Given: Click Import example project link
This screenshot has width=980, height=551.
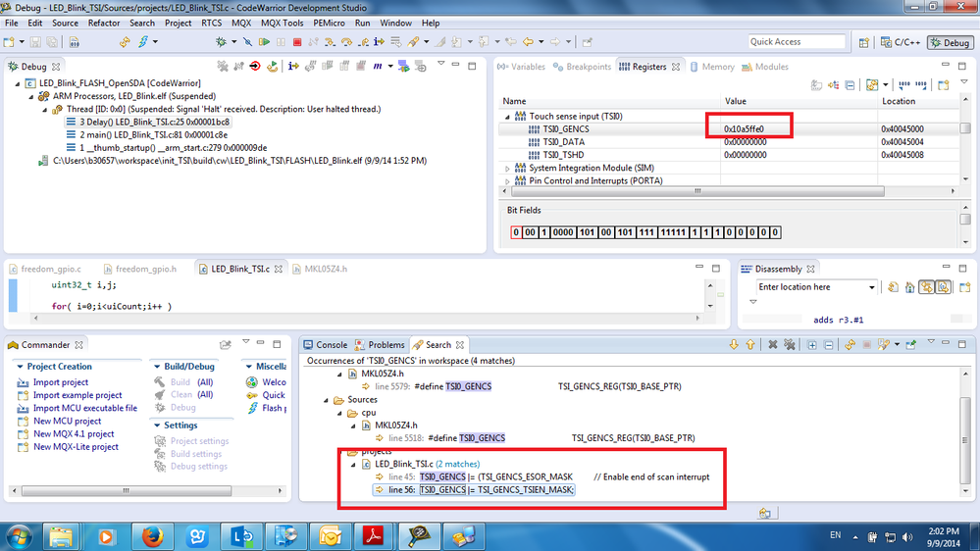Looking at the screenshot, I should [x=77, y=395].
